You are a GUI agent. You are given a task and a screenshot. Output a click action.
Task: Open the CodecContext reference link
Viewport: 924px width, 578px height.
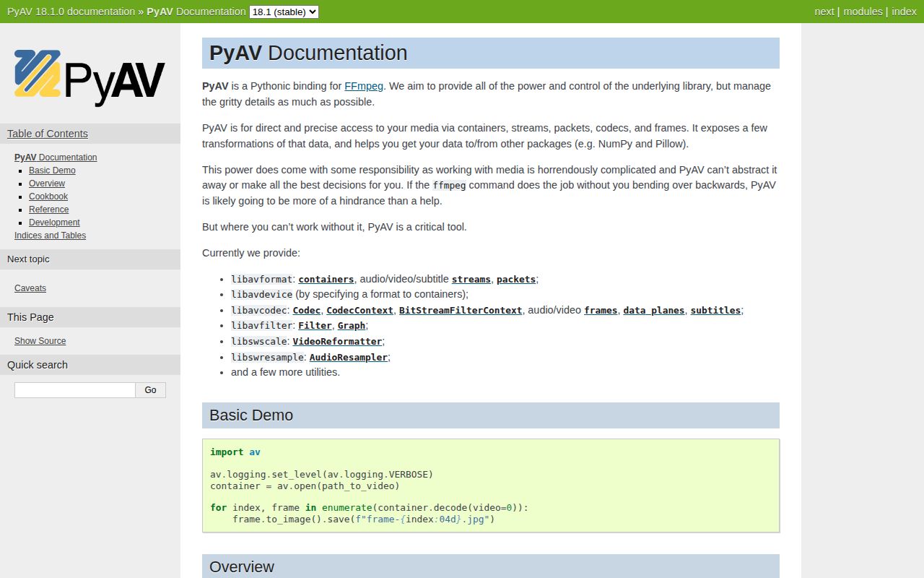coord(360,311)
